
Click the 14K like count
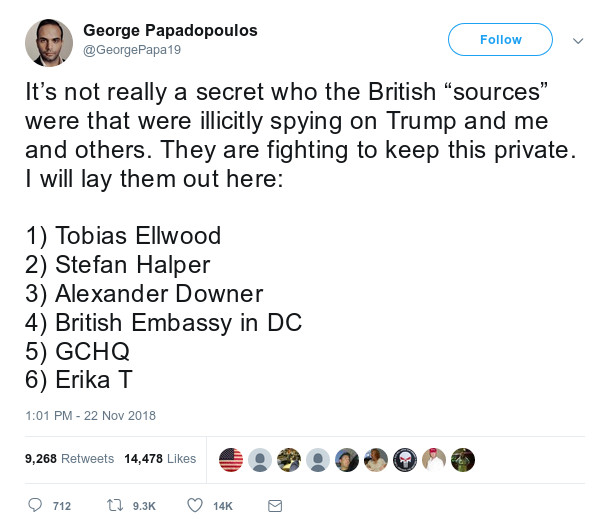point(223,506)
